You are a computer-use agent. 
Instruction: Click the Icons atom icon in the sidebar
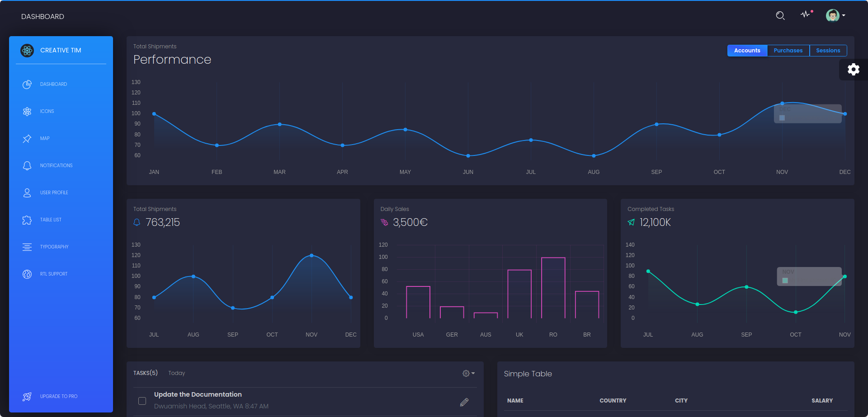(x=27, y=111)
